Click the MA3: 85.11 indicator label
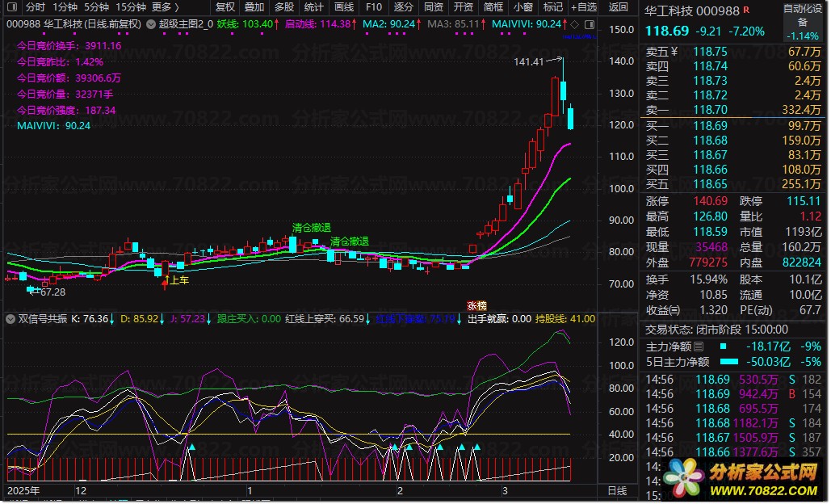The image size is (831, 504). tap(456, 24)
